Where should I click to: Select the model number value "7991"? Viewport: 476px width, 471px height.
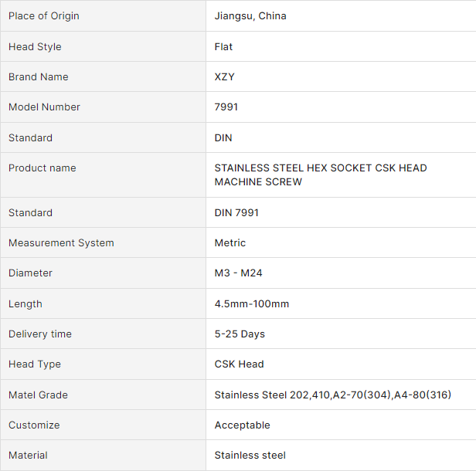226,107
